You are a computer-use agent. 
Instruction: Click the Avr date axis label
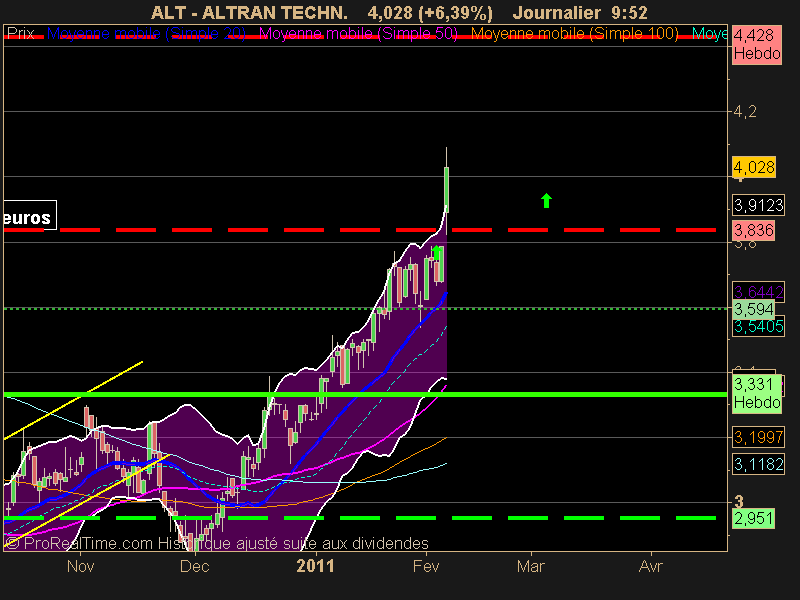pos(651,567)
